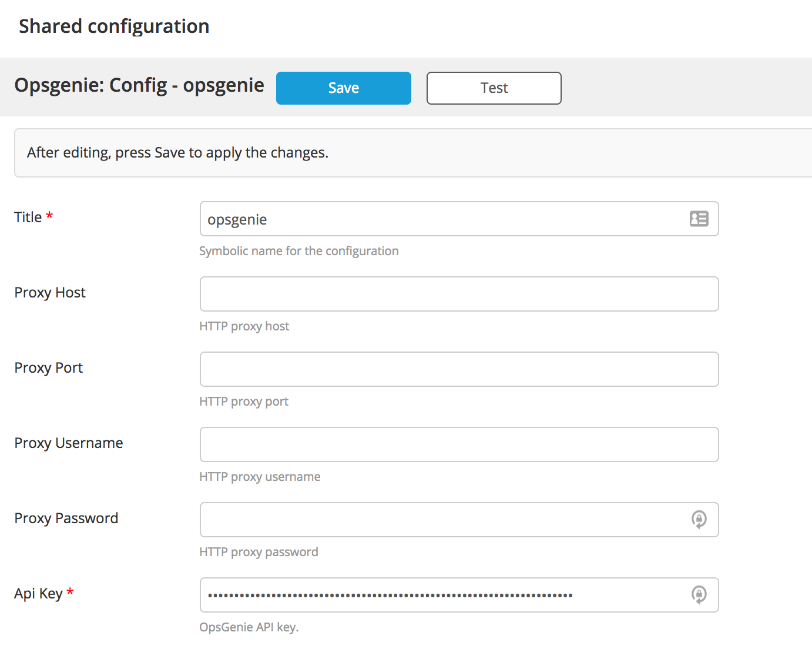
Task: Click the 'HTTP proxy port' hint text
Action: click(243, 402)
